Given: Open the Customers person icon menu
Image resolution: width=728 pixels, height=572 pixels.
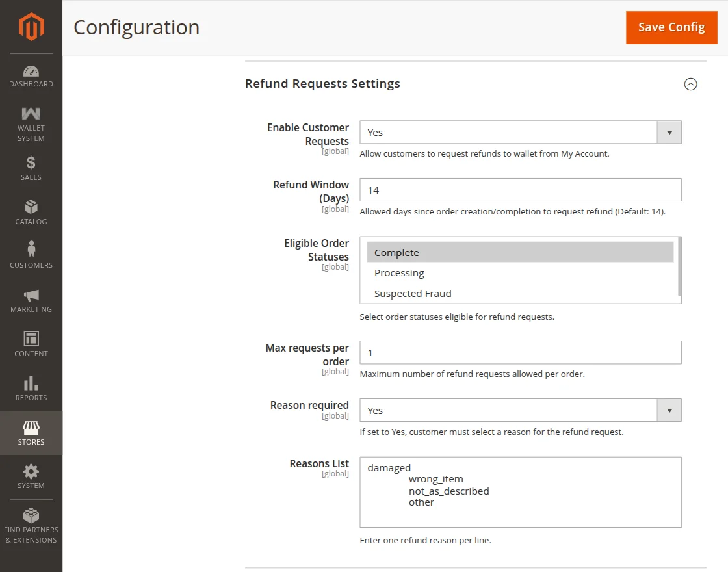Looking at the screenshot, I should pos(31,249).
